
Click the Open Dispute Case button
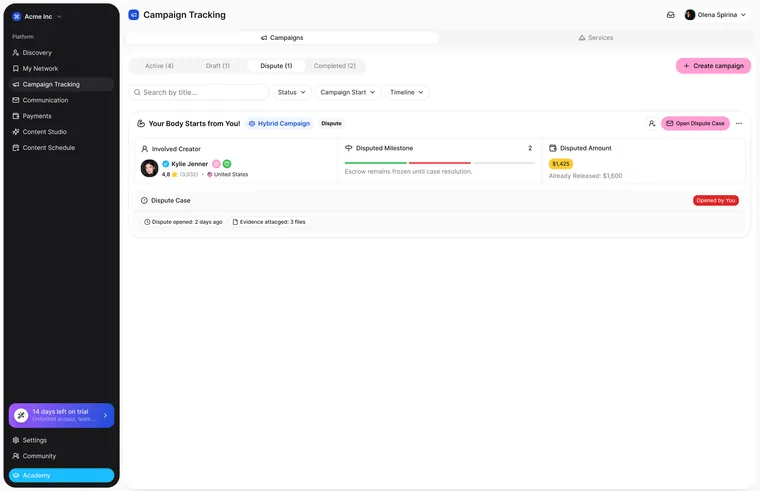(x=695, y=124)
